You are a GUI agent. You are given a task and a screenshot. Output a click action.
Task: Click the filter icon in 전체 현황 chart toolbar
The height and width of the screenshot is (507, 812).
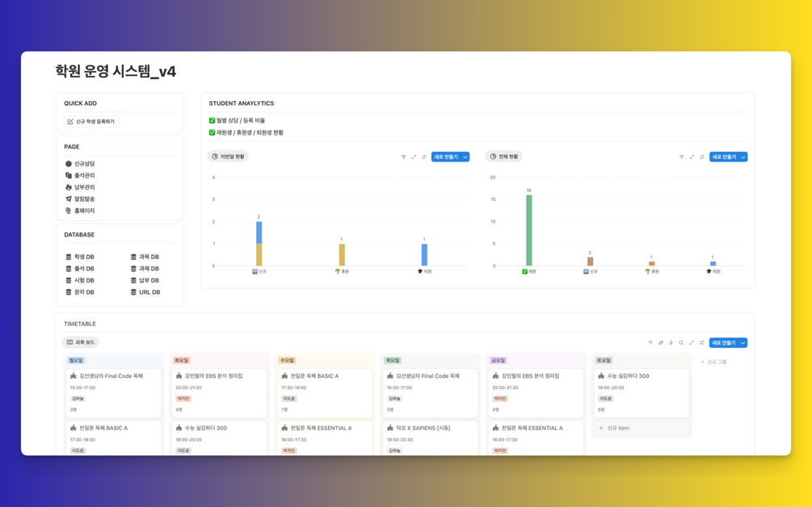click(x=681, y=157)
